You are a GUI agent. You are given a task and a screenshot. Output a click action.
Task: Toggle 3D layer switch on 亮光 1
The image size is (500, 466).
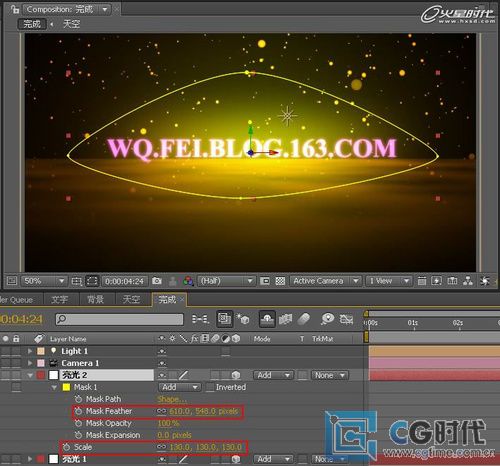pyautogui.click(x=236, y=459)
